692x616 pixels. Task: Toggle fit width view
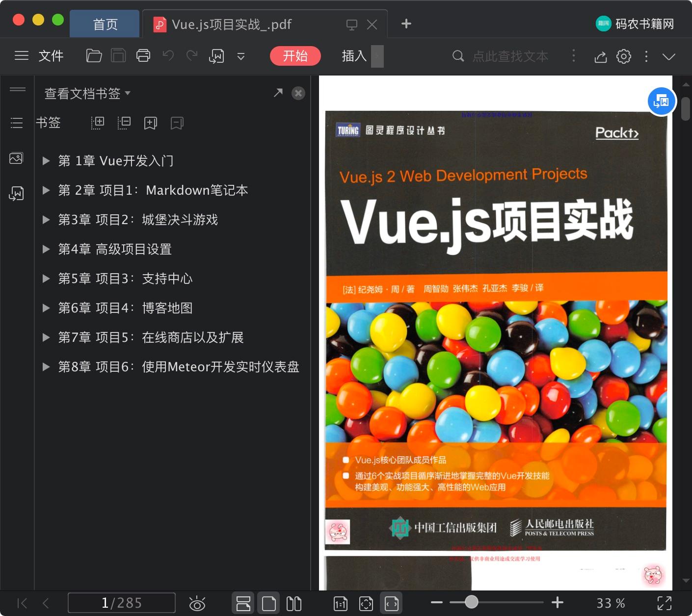392,604
